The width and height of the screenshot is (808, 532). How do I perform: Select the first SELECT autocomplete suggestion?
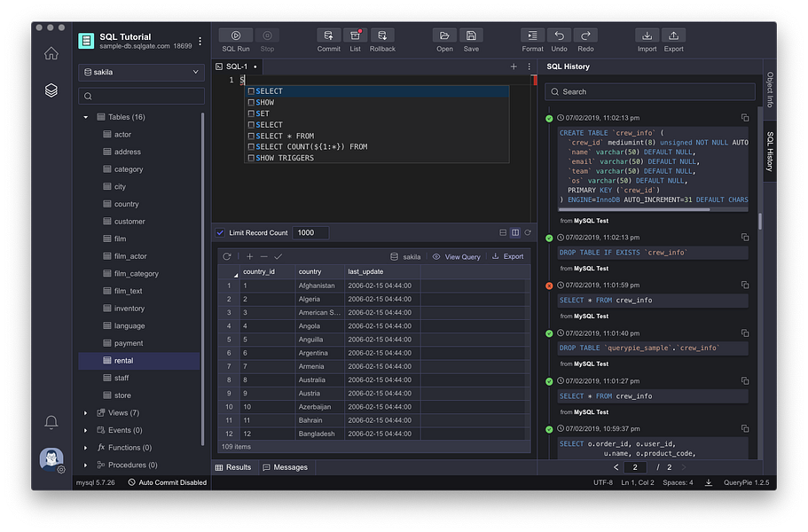(x=377, y=91)
